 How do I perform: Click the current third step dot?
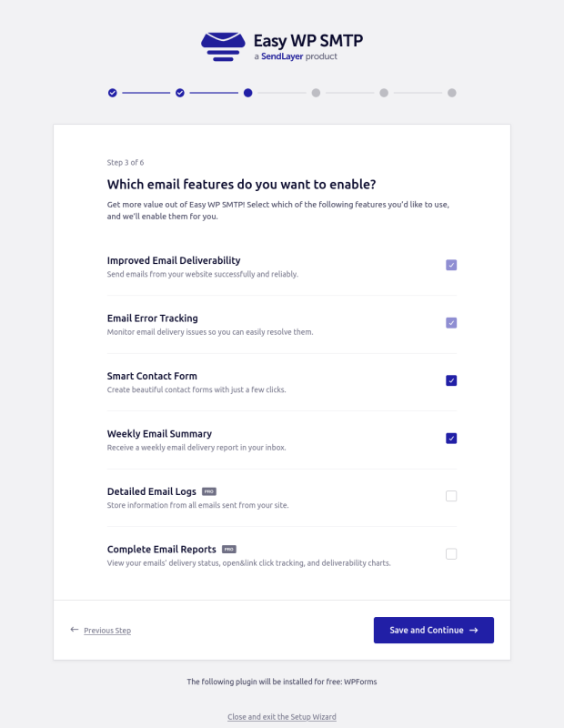[248, 93]
